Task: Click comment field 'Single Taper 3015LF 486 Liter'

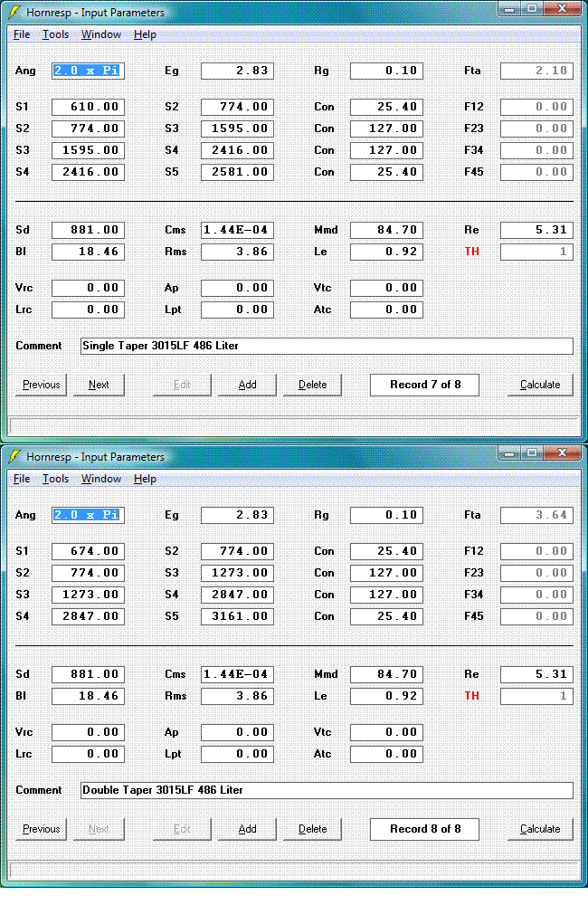Action: click(327, 347)
